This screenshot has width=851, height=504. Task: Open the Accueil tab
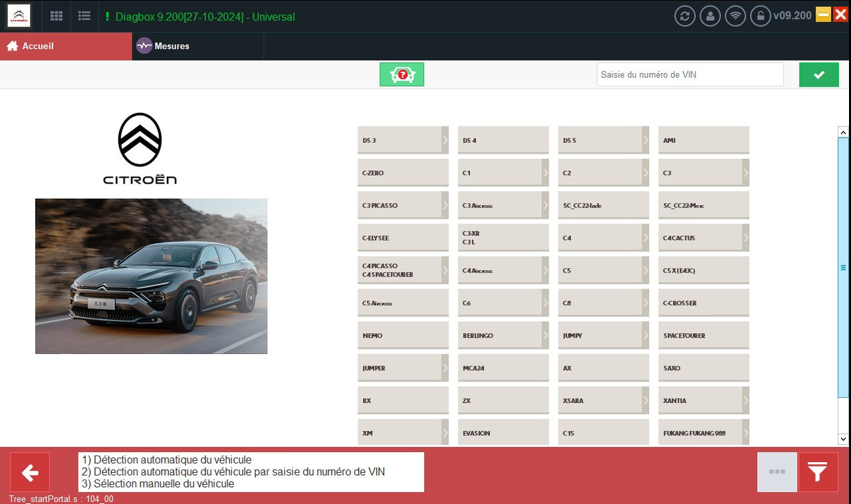37,47
